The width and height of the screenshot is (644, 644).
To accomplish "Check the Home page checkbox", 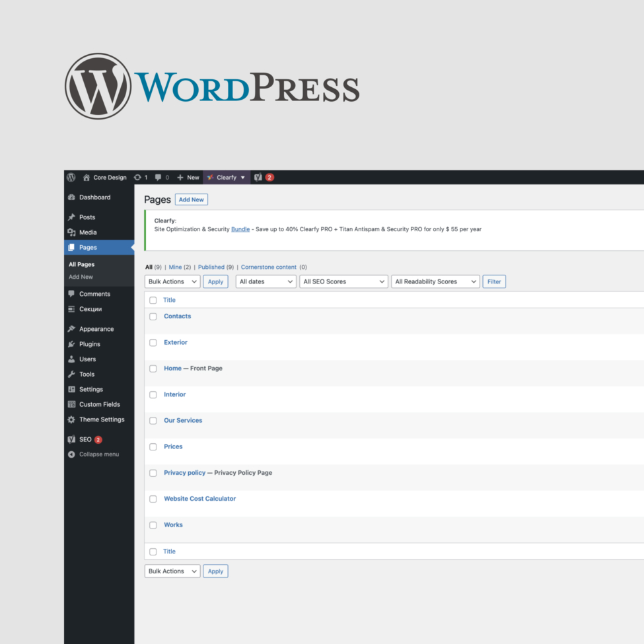I will 153,369.
